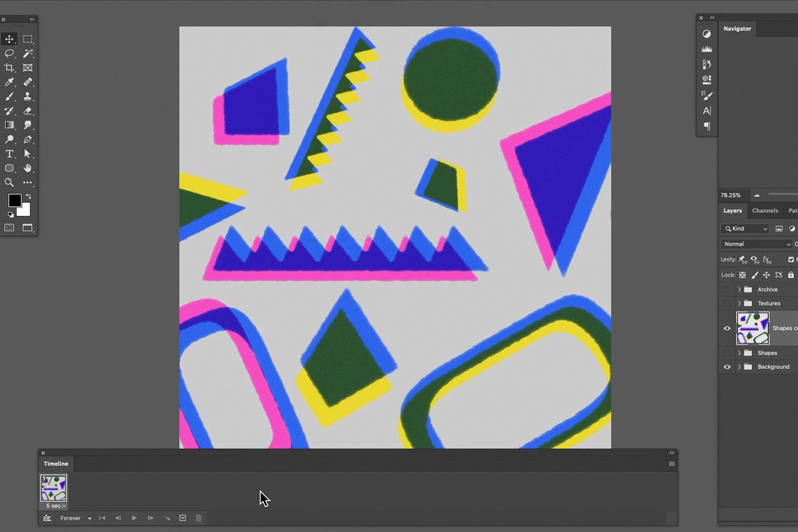The width and height of the screenshot is (798, 532).
Task: Select the Eyedropper tool
Action: [x=9, y=82]
